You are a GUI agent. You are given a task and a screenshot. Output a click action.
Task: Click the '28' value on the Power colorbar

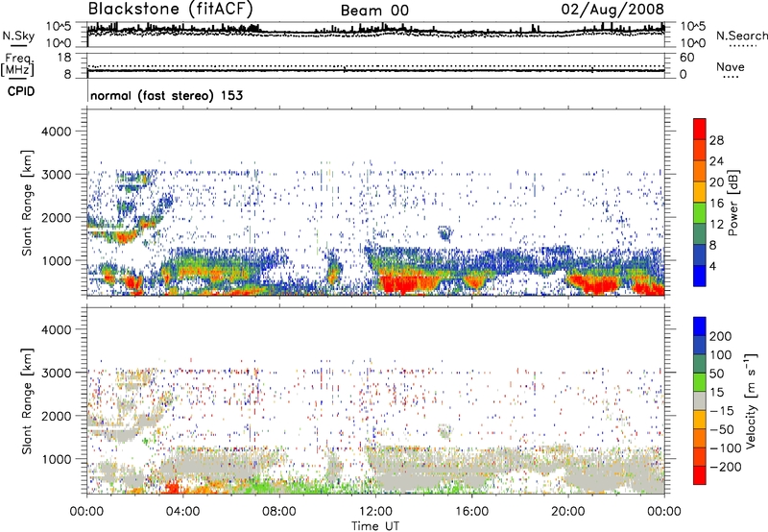click(716, 140)
